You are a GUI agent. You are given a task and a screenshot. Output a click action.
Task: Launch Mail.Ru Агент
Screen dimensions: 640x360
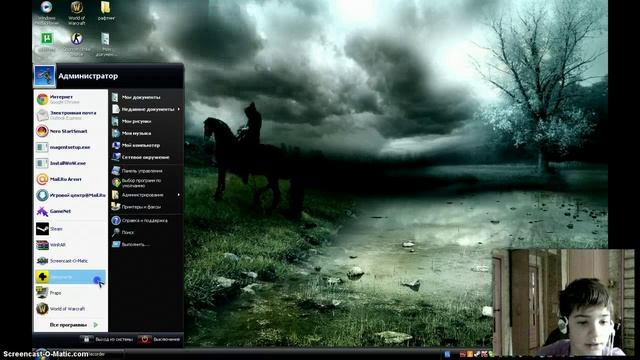[70, 179]
